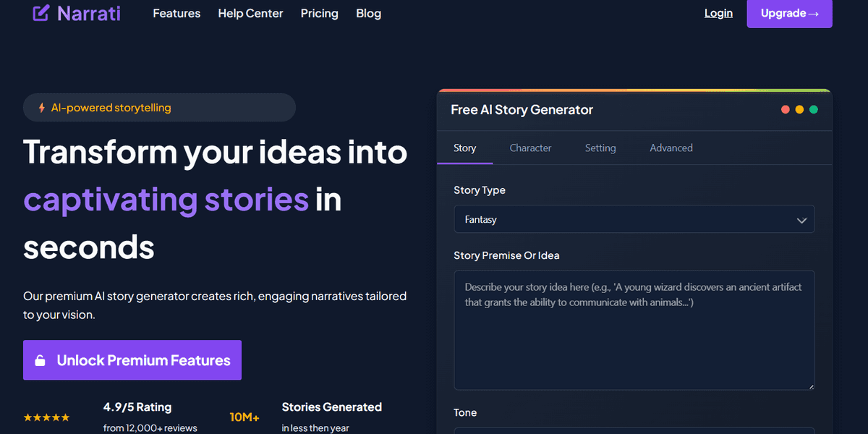Switch to the Advanced tab
This screenshot has width=868, height=434.
tap(671, 148)
